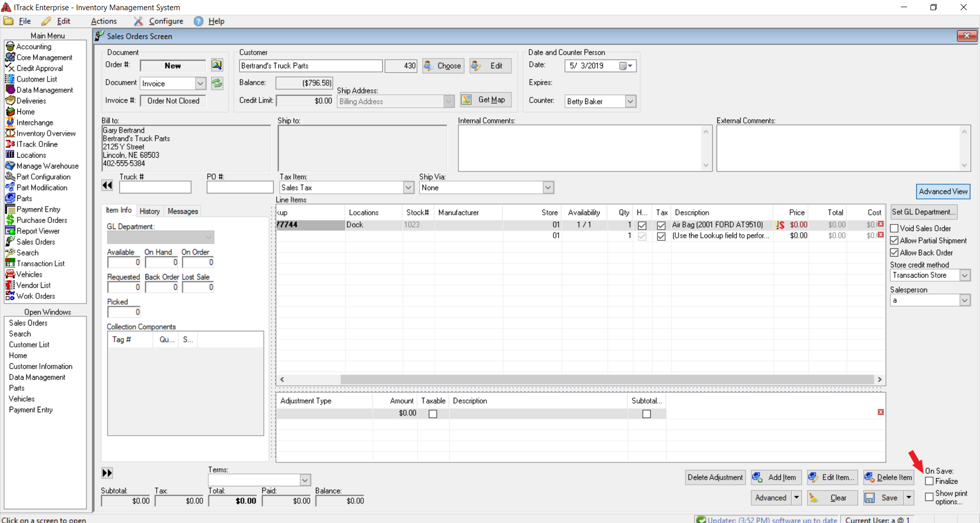Click the line items horizontal scrollbar
The height and width of the screenshot is (523, 980).
pos(606,380)
